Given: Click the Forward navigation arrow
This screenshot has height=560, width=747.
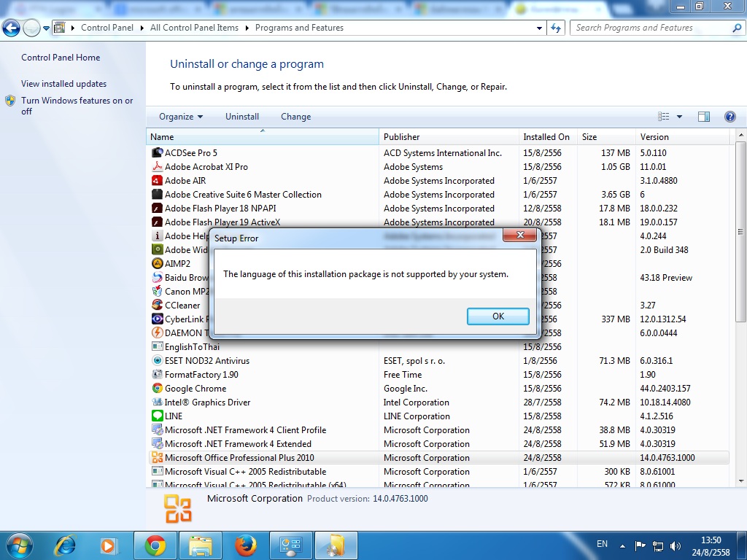Looking at the screenshot, I should (31, 28).
